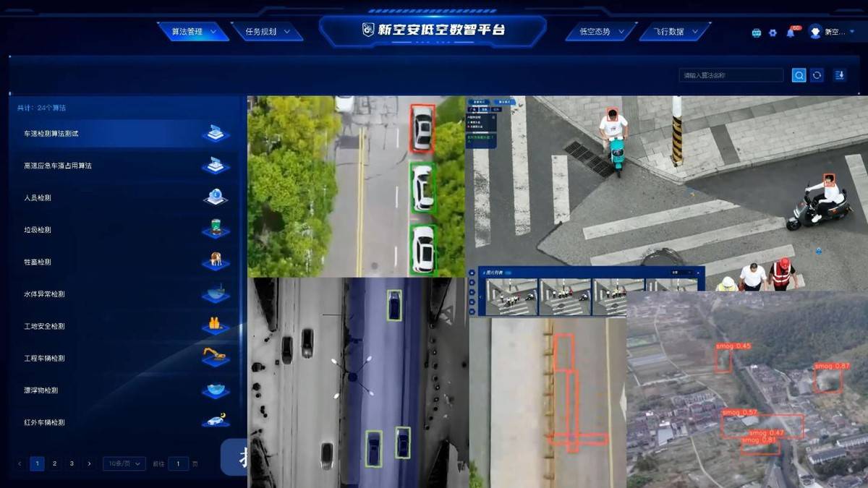Expand the 飞行数据 menu
The height and width of the screenshot is (488, 868).
pyautogui.click(x=675, y=32)
